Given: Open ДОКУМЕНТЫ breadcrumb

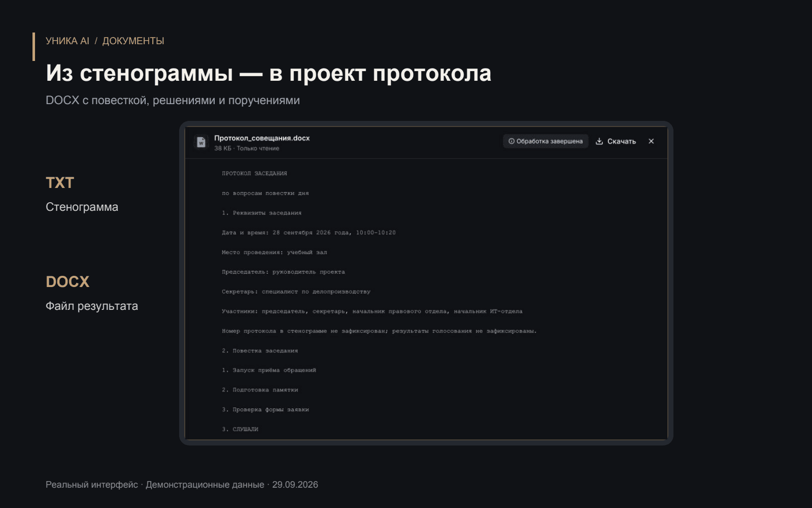Looking at the screenshot, I should pos(133,41).
